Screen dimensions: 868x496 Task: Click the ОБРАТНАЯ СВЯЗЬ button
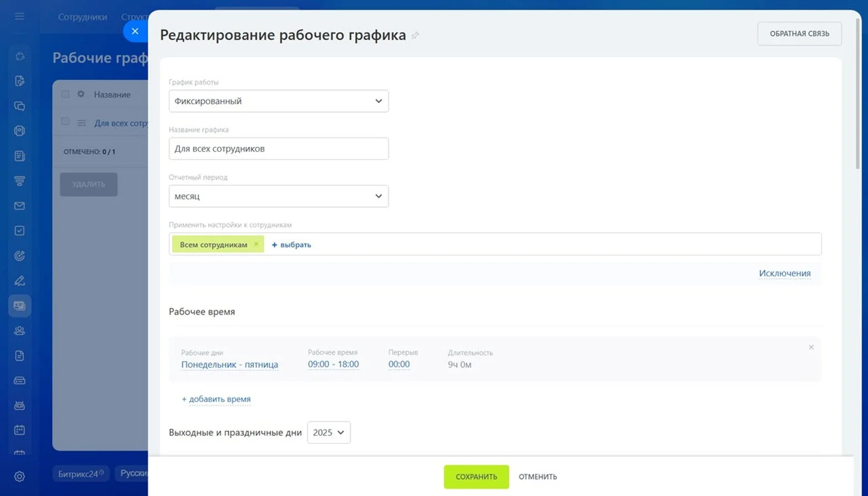point(799,34)
